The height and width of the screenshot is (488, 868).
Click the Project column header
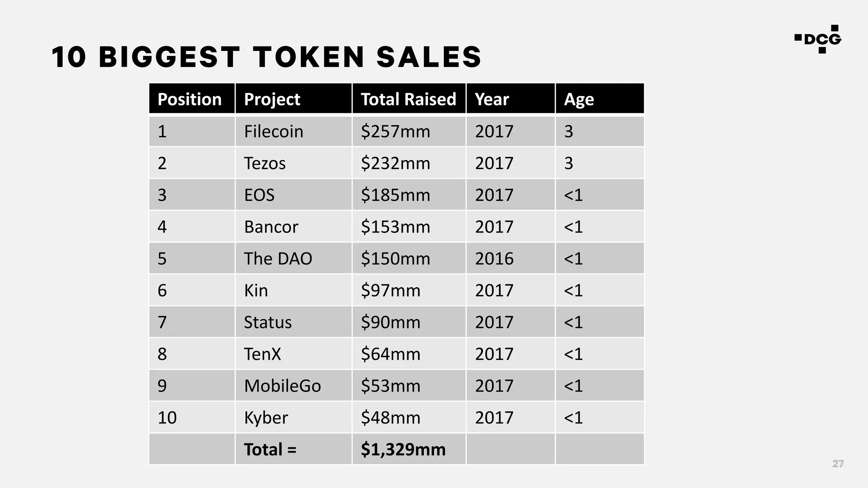tap(293, 99)
